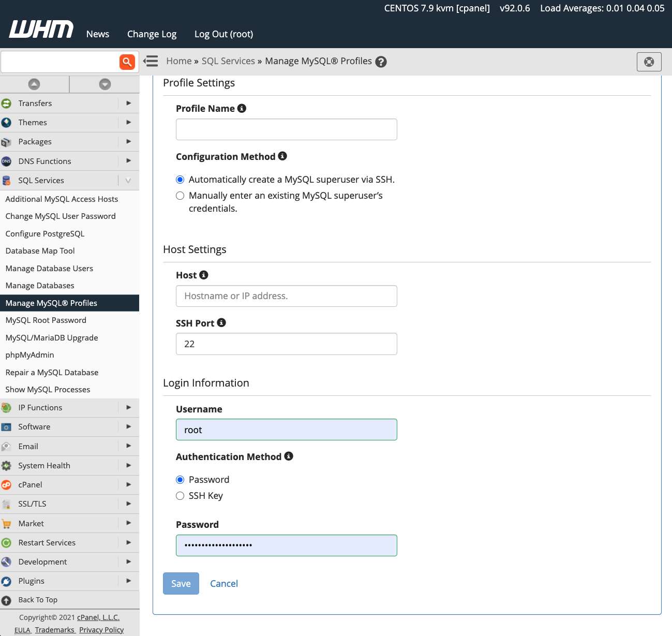Click the orange search magnifier icon
This screenshot has width=672, height=636.
[x=127, y=62]
